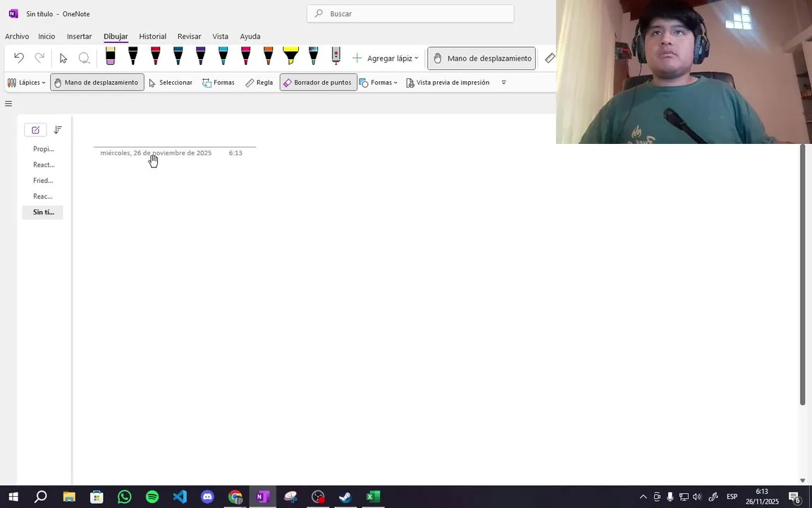Image resolution: width=812 pixels, height=508 pixels.
Task: Select the Sin tí... page
Action: (x=43, y=212)
